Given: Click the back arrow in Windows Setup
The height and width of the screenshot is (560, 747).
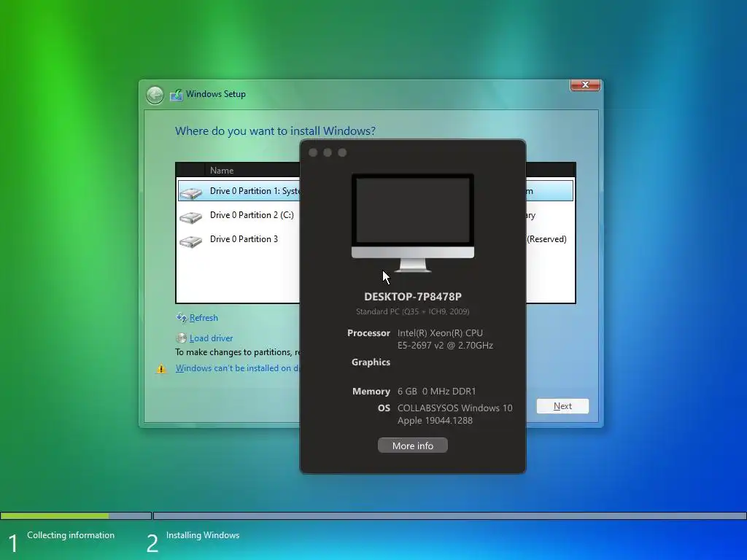Looking at the screenshot, I should pos(155,95).
